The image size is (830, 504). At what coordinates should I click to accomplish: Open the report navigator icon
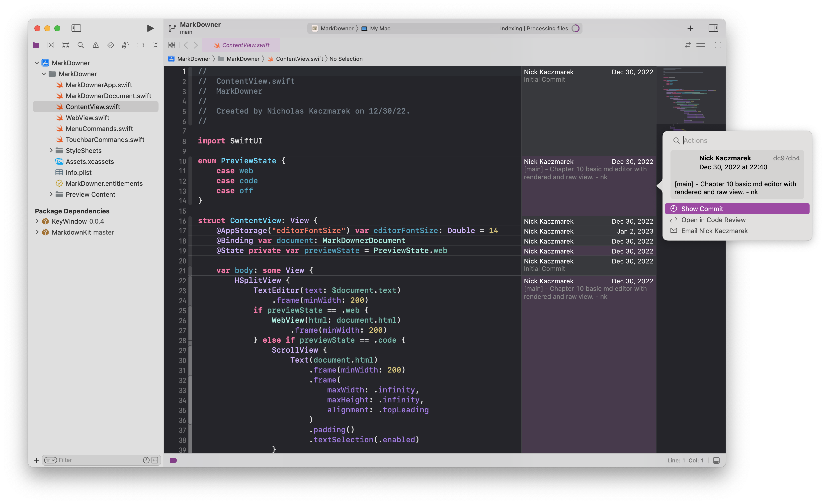[x=155, y=45]
